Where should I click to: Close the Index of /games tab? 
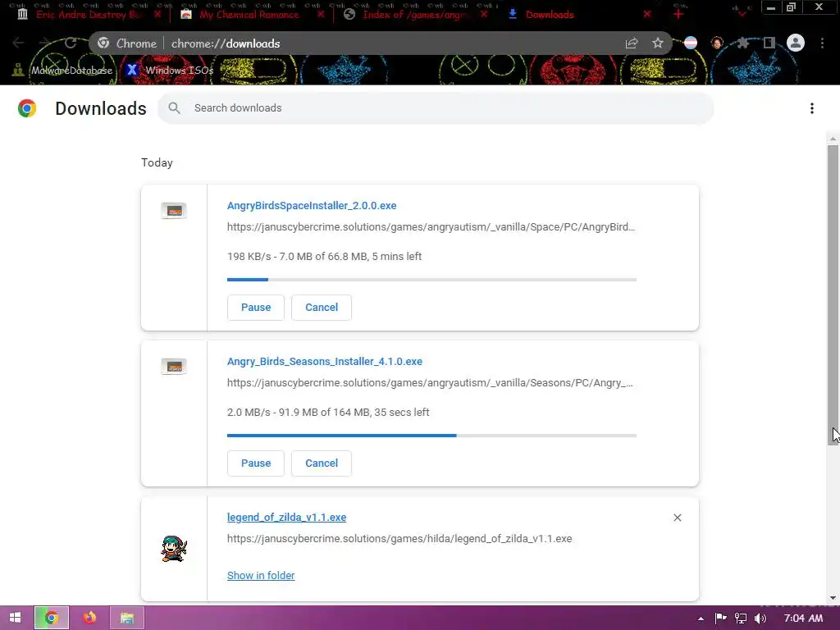click(484, 15)
